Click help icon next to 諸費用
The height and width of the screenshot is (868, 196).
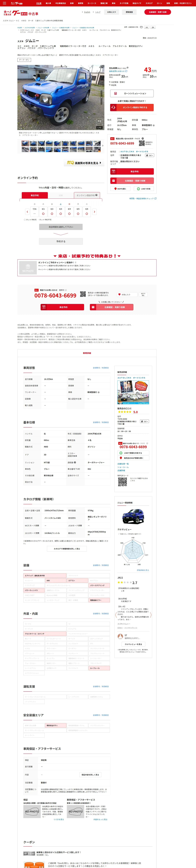(x=148, y=75)
